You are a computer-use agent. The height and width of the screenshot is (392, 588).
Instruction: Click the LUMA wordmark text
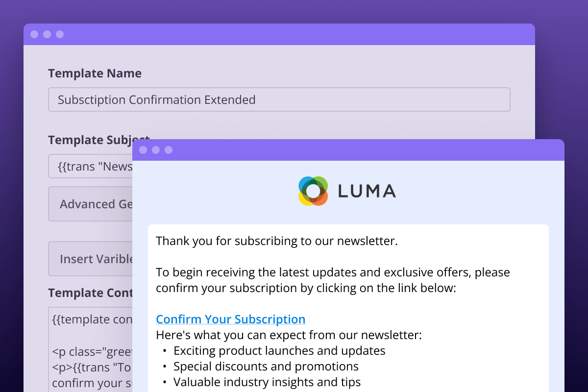pos(367,191)
